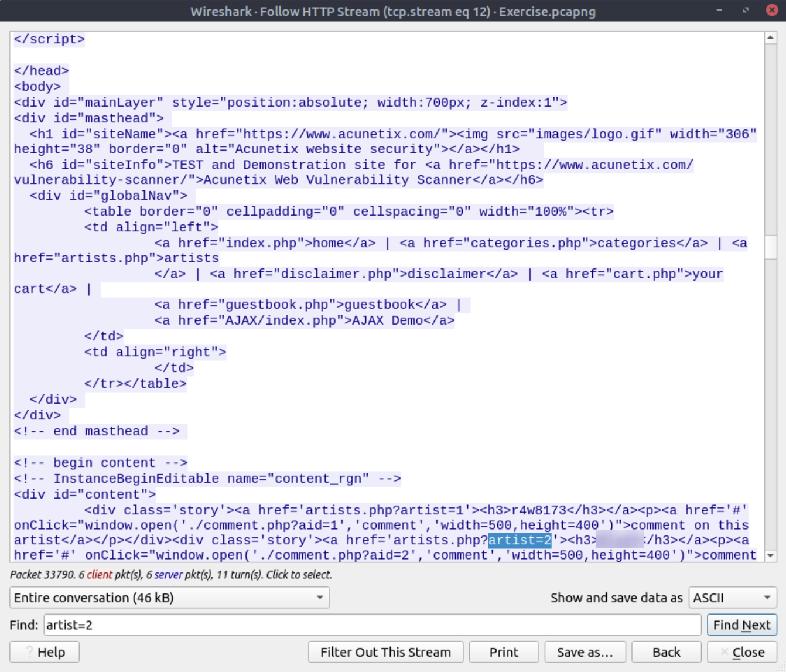786x672 pixels.
Task: Click the scrollbar down arrow
Action: click(771, 555)
